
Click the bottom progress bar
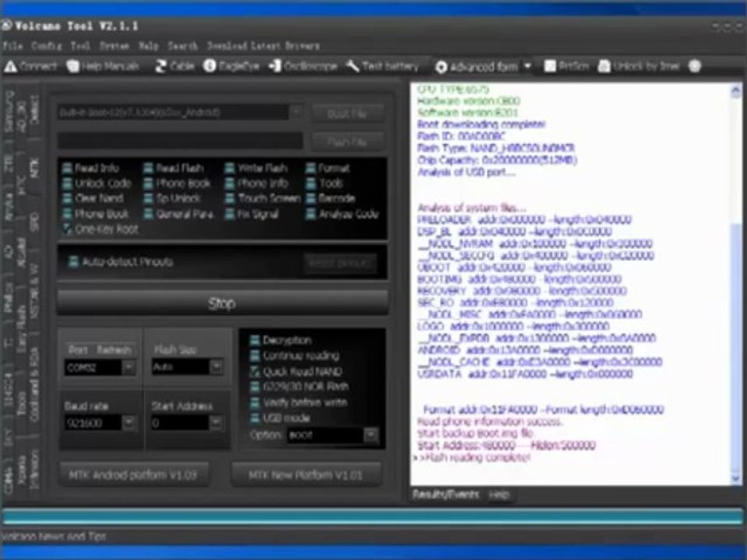click(x=373, y=516)
